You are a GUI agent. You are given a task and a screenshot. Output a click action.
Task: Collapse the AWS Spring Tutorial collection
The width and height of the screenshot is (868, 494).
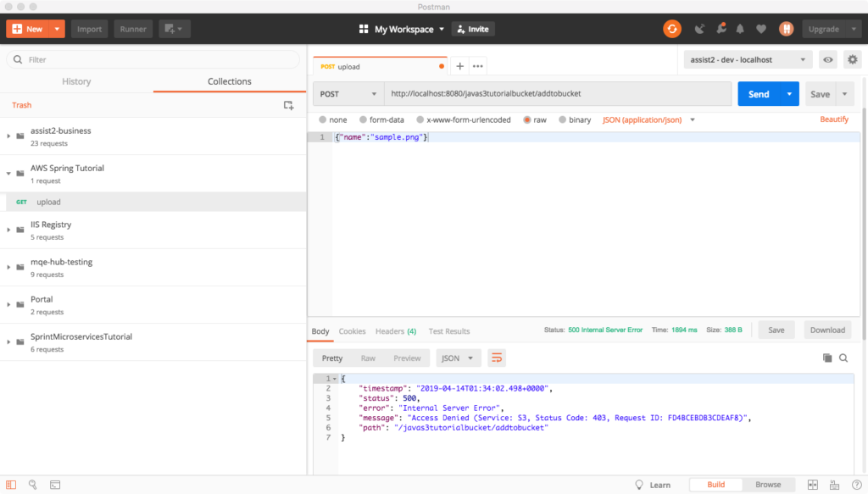click(8, 173)
